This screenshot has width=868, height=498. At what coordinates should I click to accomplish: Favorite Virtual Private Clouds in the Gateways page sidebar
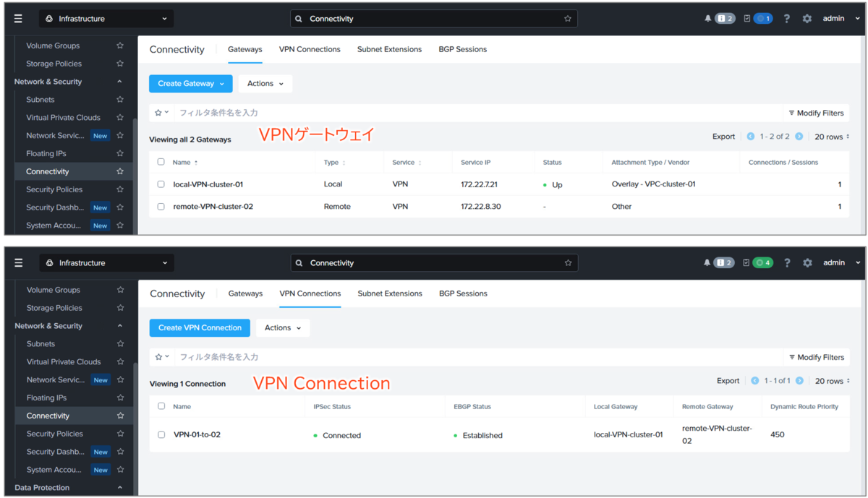120,117
